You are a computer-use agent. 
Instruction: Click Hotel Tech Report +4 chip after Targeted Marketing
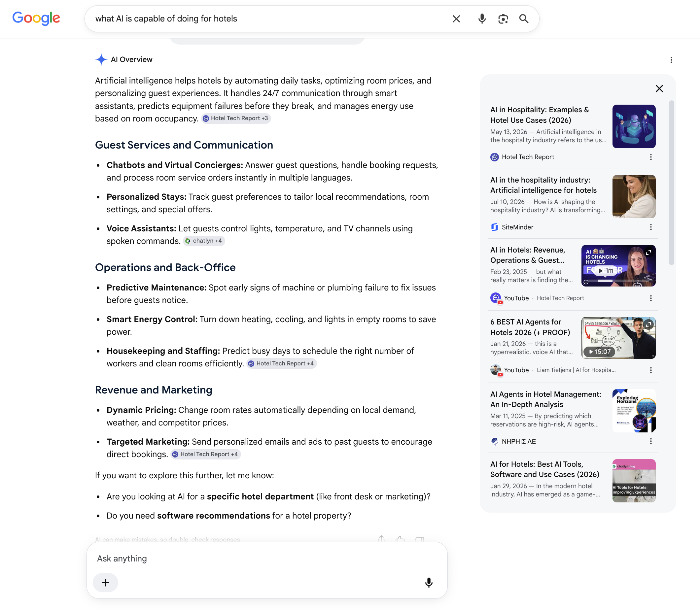tap(206, 455)
